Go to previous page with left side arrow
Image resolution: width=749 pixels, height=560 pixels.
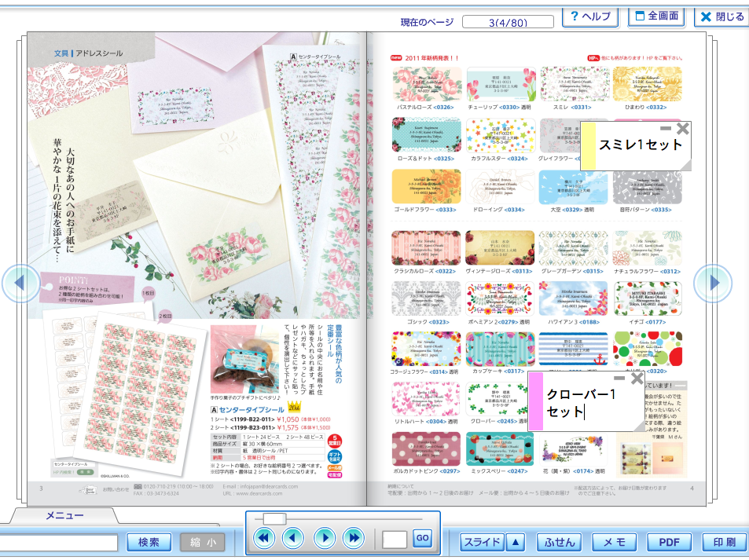tap(20, 283)
